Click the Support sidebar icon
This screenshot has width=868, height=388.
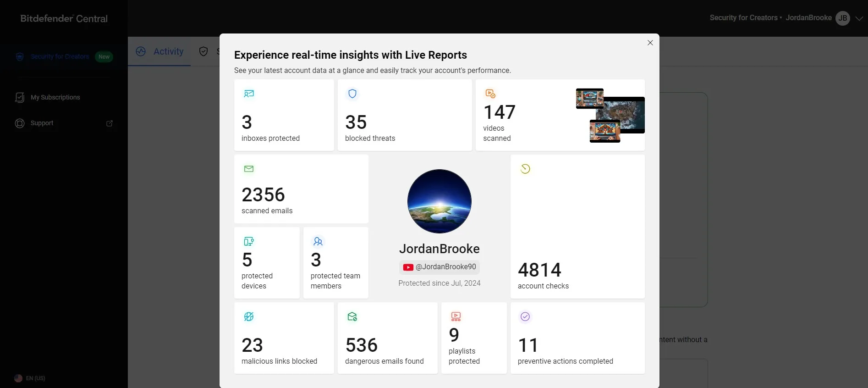[x=20, y=123]
